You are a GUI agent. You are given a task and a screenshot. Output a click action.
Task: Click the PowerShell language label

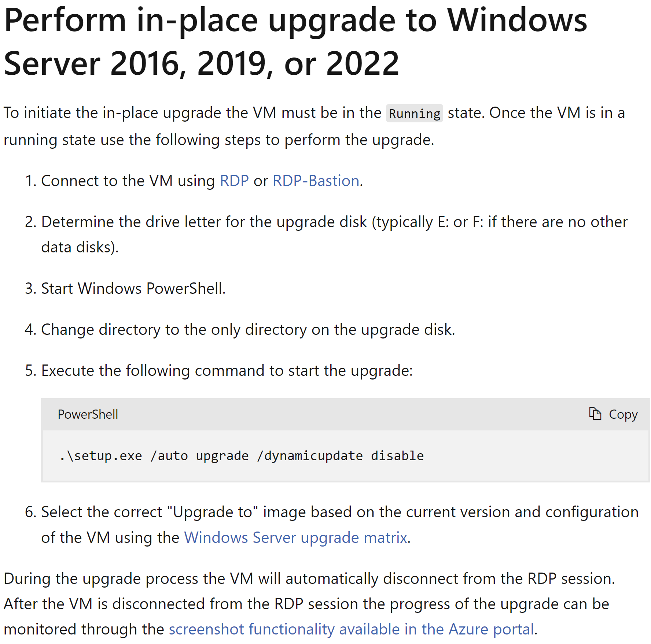coord(88,414)
